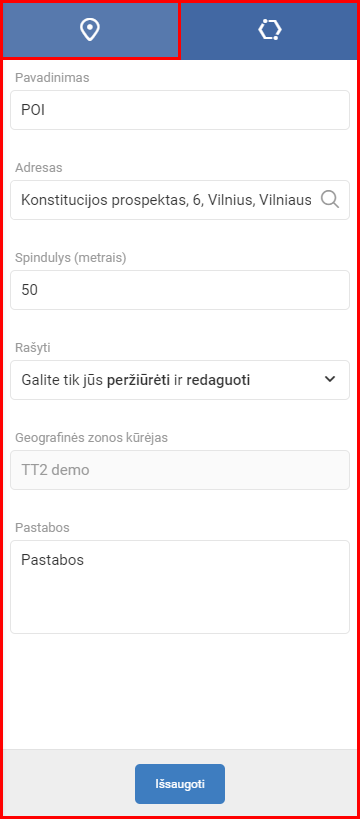Click the Pavadinimas field label
This screenshot has height=819, width=360.
pyautogui.click(x=52, y=78)
